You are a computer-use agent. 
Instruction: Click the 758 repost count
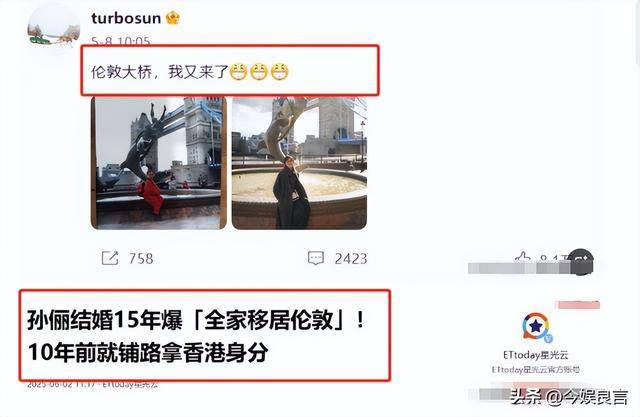click(x=141, y=258)
